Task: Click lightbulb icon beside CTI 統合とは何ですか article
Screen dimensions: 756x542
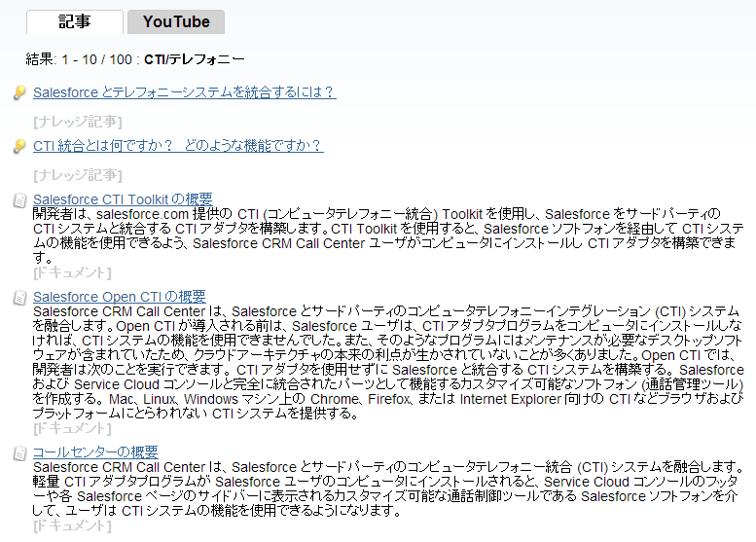Action: [19, 146]
